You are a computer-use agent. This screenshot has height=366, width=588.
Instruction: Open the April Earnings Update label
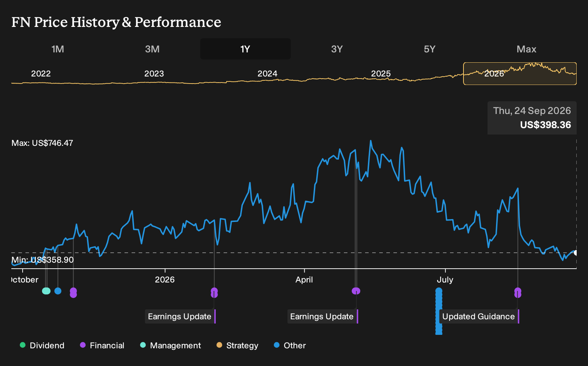tap(322, 316)
